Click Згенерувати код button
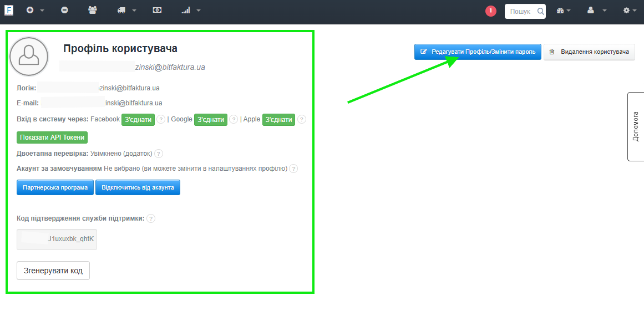 tap(53, 271)
